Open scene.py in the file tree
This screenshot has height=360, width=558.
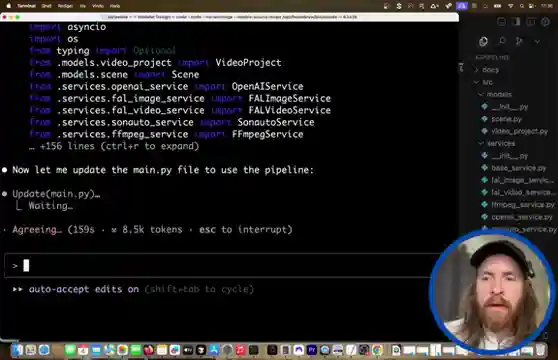click(506, 119)
